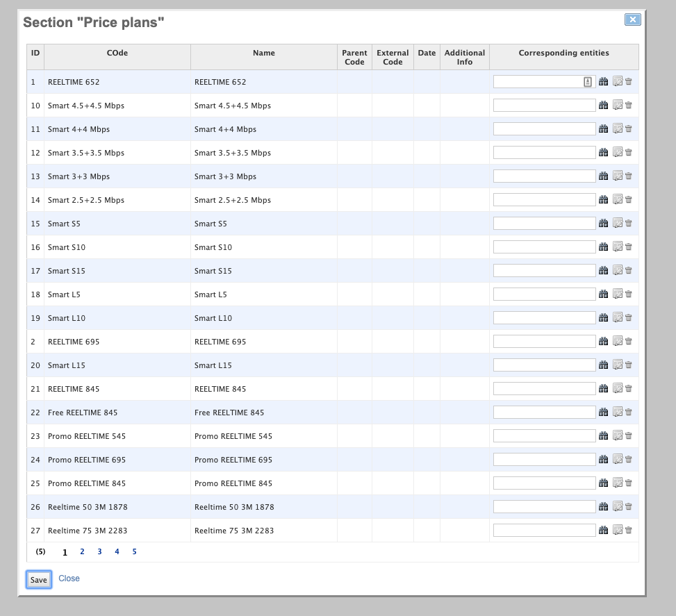This screenshot has width=676, height=616.
Task: Focus corresponding entities field for Smart S10
Action: click(x=544, y=247)
